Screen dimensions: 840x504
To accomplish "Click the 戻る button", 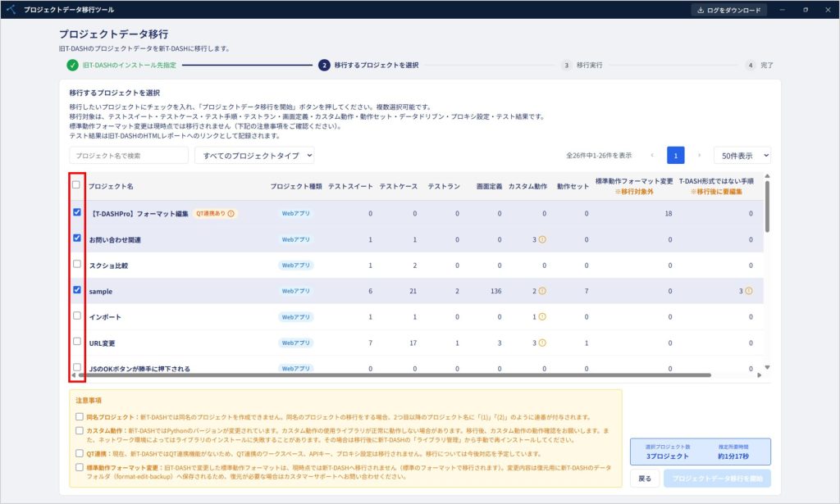I will 645,479.
